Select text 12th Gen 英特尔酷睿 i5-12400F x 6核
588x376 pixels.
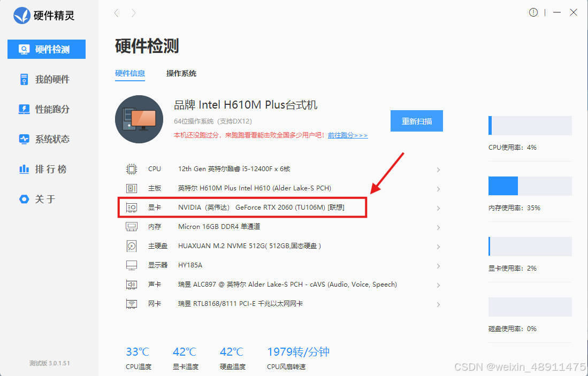coord(234,169)
